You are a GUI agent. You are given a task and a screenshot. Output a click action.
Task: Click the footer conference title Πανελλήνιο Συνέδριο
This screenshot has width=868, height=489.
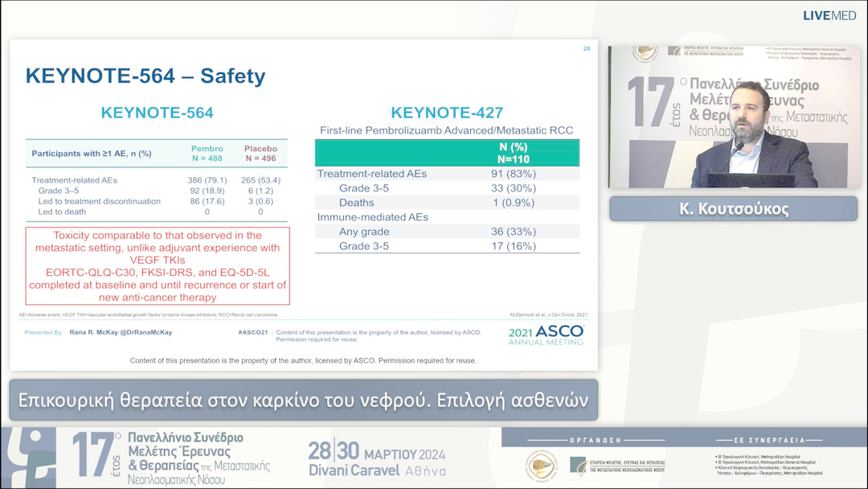coord(199,458)
